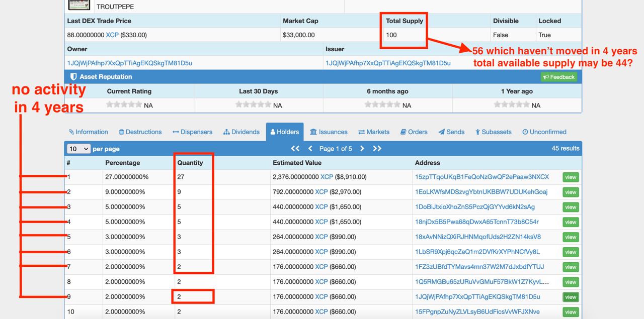Open the Markets tab
Viewport: 644px width, 319px height.
(374, 132)
